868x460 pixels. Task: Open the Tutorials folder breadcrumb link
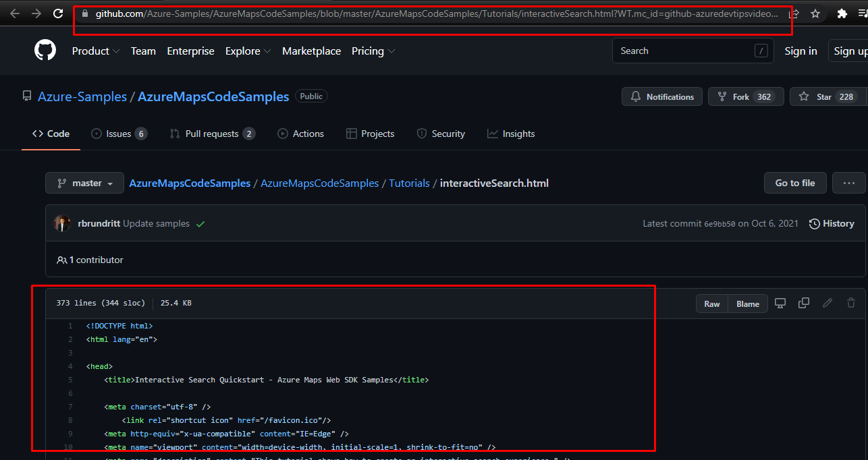[409, 183]
